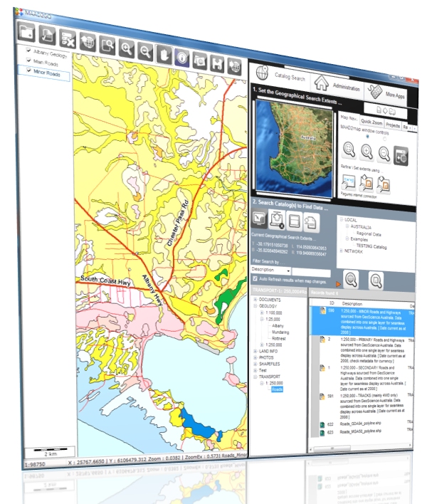Screen dimensions: 427x504
Task: Select the Roads_MGA50_polyline.shp record
Action: (x=360, y=431)
